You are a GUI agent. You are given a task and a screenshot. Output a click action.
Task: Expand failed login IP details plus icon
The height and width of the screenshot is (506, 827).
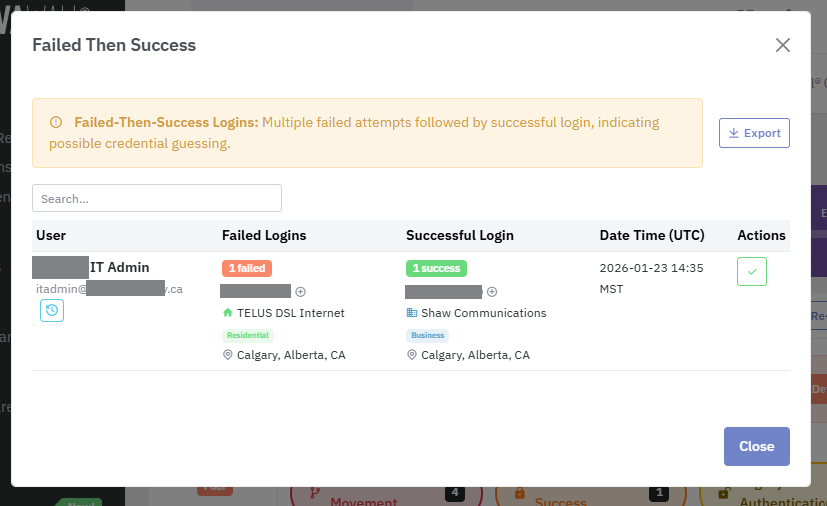301,292
